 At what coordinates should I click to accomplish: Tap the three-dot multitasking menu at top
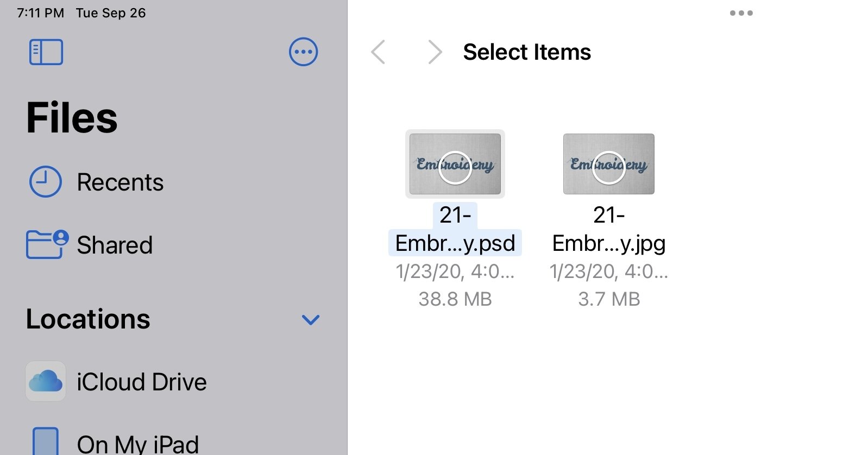741,13
